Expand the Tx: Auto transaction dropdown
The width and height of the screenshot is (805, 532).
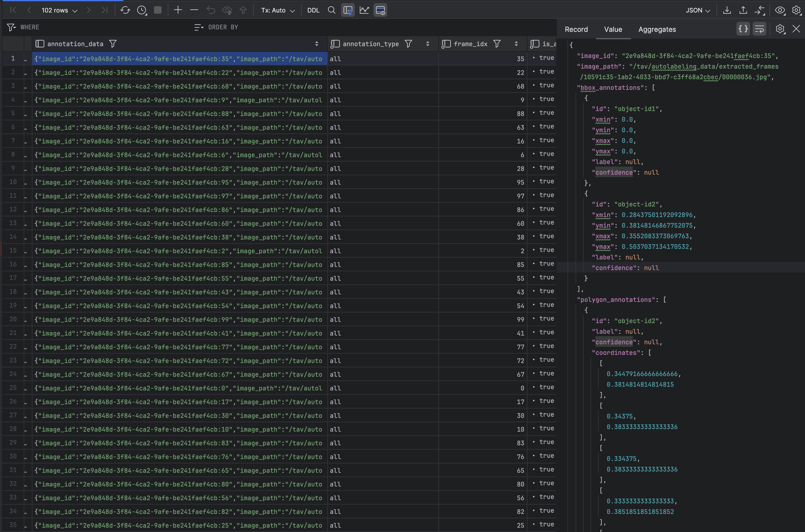[277, 10]
